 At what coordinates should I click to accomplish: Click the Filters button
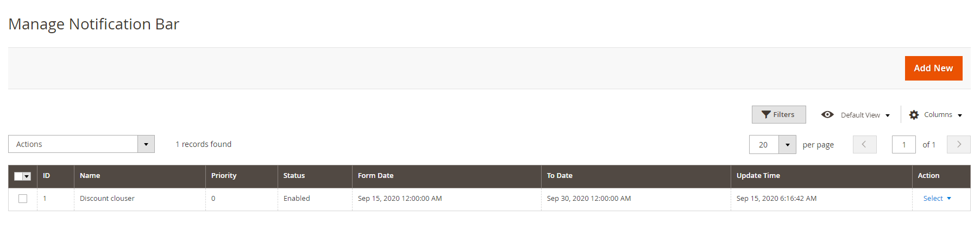tap(778, 115)
